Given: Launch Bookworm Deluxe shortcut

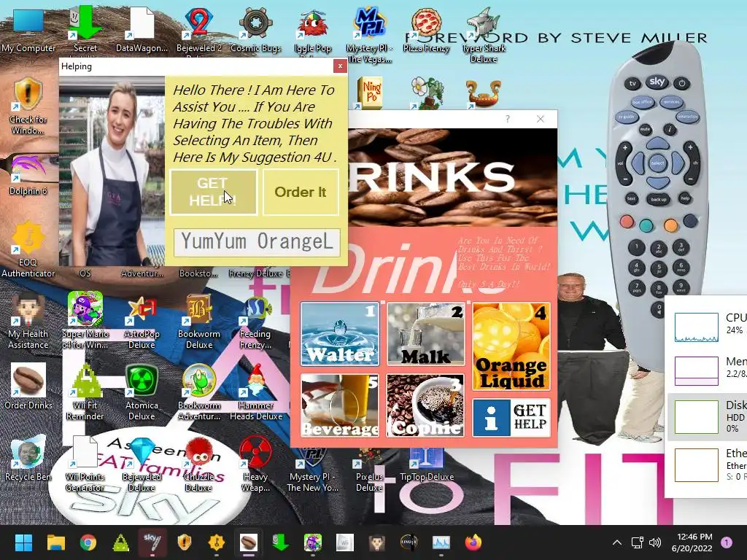Looking at the screenshot, I should [198, 320].
